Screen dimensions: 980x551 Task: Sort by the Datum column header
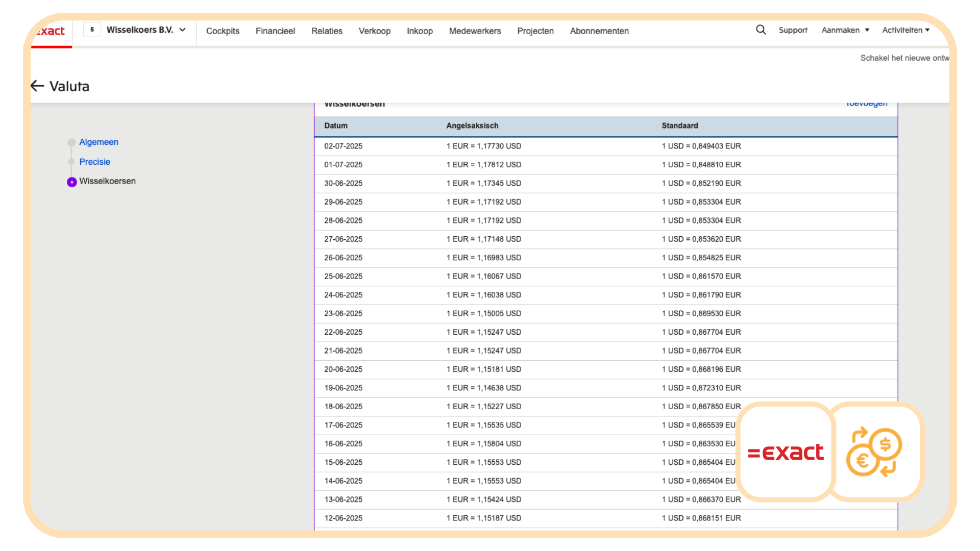pos(336,126)
